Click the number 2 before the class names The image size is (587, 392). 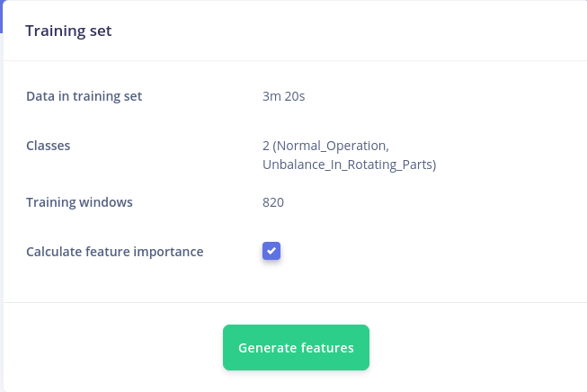point(266,146)
